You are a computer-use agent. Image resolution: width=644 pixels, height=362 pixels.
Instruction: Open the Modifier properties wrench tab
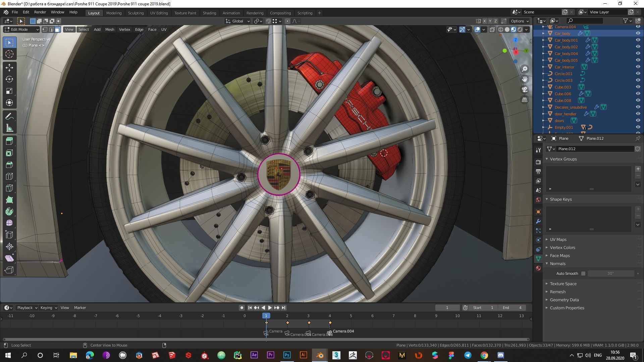click(x=538, y=221)
